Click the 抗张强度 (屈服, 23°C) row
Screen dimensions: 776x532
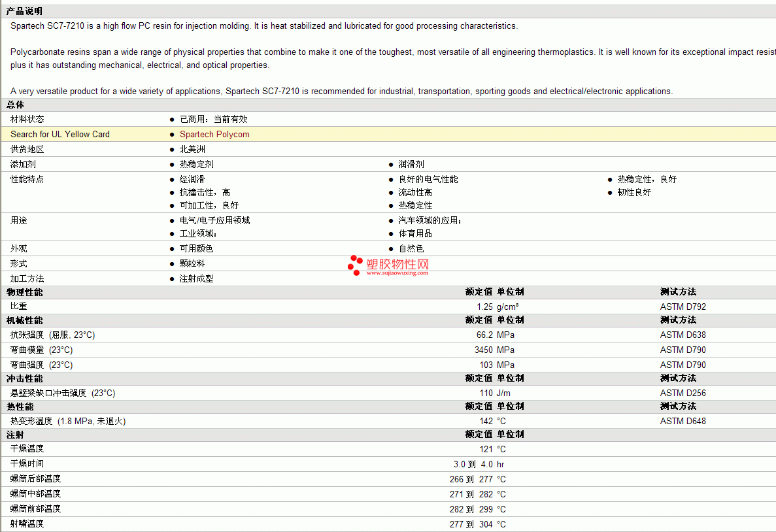(52, 335)
